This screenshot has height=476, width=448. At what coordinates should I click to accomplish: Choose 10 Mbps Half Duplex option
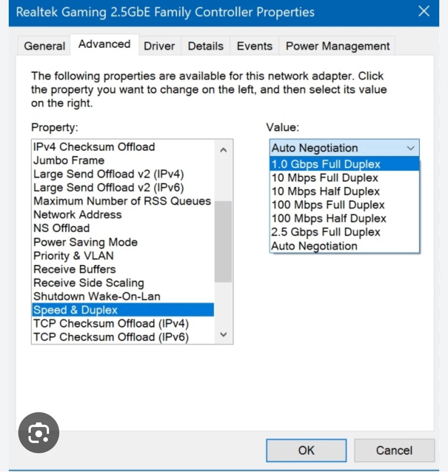coord(345,191)
